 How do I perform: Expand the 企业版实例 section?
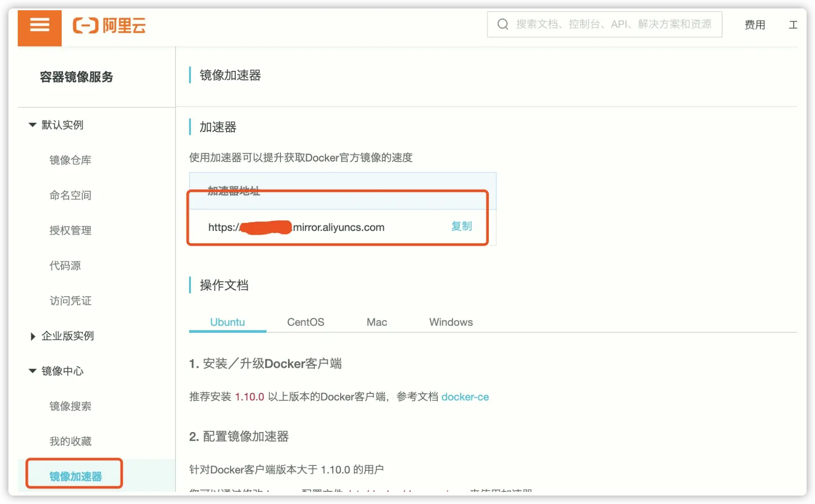click(x=33, y=336)
